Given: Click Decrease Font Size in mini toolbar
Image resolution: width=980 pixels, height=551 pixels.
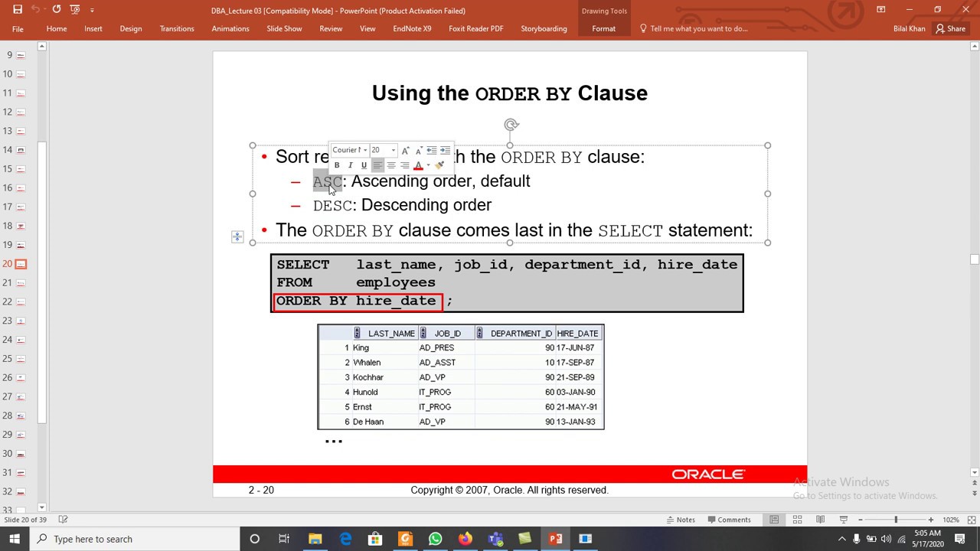Looking at the screenshot, I should click(419, 150).
